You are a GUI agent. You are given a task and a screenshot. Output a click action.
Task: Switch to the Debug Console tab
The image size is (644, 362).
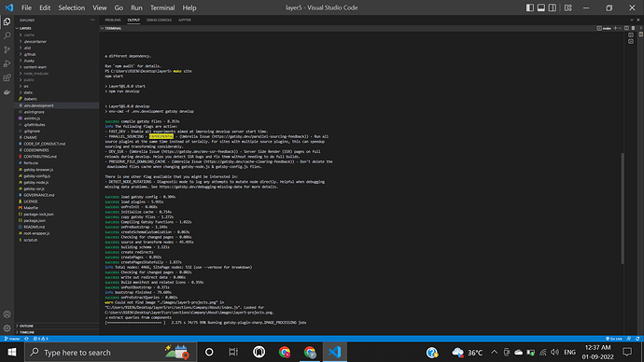pos(159,20)
